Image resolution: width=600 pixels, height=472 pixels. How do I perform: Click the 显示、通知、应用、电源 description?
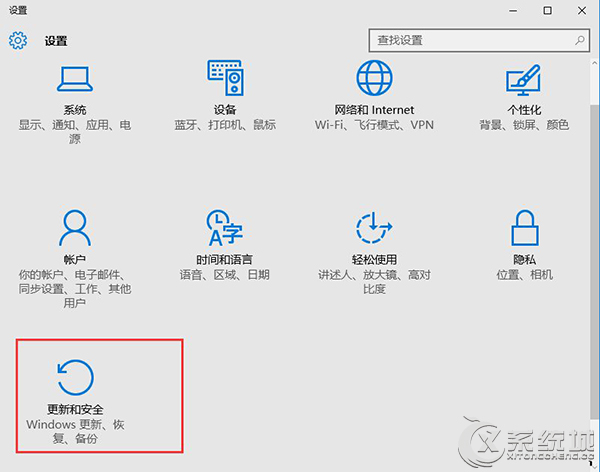pos(75,132)
